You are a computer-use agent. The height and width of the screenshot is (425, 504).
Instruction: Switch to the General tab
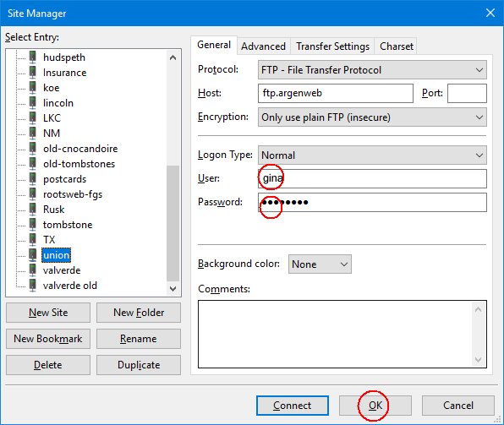214,45
